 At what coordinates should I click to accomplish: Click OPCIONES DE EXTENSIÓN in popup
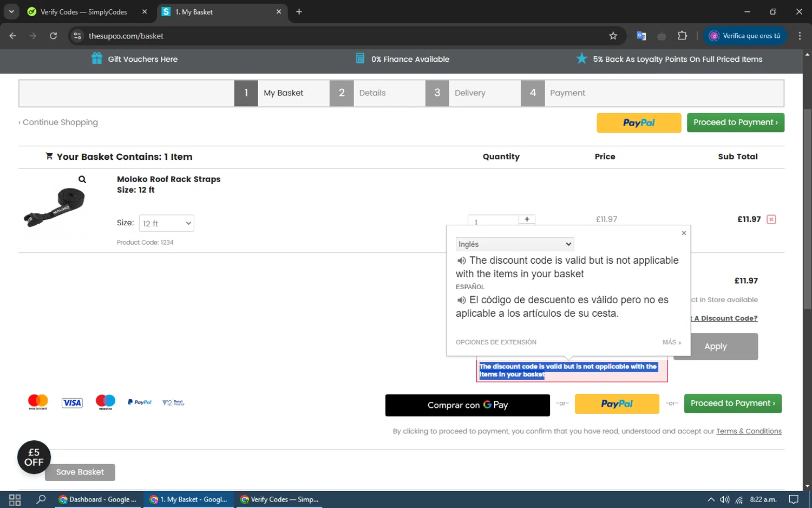point(496,342)
